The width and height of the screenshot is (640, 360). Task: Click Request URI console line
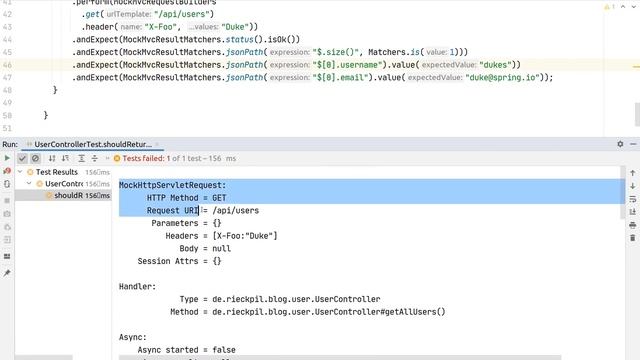pos(203,211)
